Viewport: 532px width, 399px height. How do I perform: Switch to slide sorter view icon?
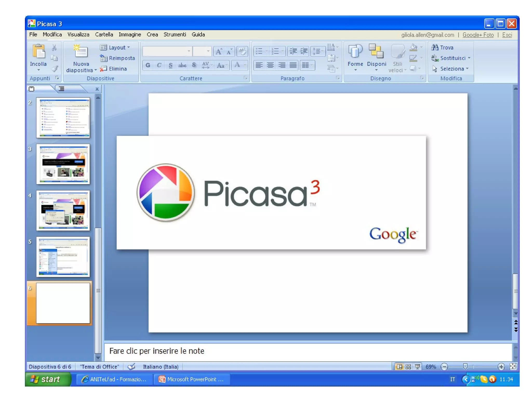[408, 367]
